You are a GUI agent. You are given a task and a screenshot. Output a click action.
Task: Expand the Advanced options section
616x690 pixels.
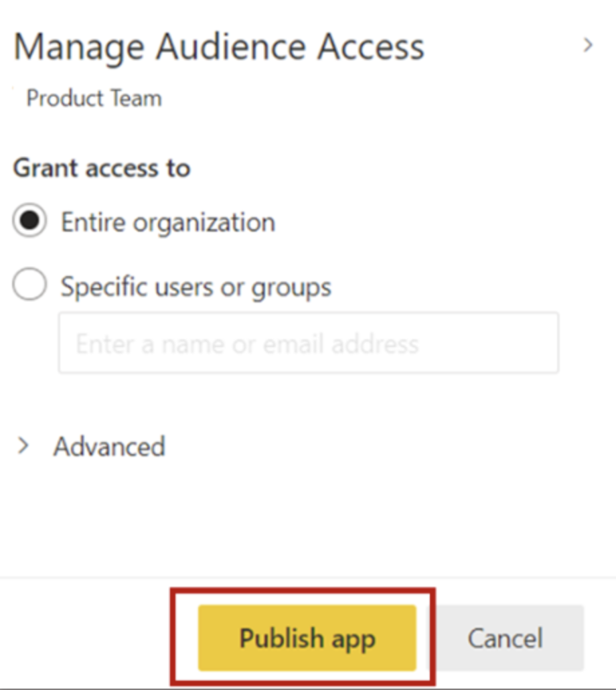pyautogui.click(x=22, y=447)
